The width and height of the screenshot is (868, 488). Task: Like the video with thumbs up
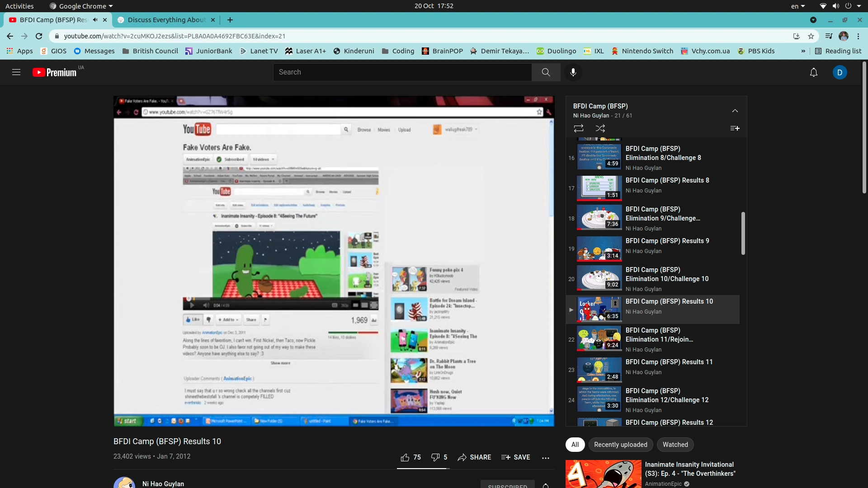[x=405, y=457]
